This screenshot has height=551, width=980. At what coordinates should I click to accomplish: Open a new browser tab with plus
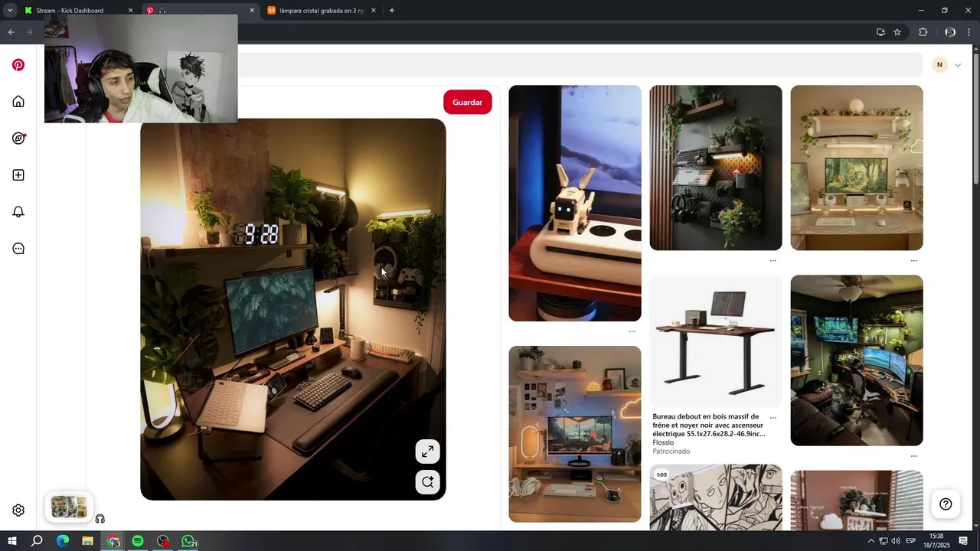click(392, 11)
